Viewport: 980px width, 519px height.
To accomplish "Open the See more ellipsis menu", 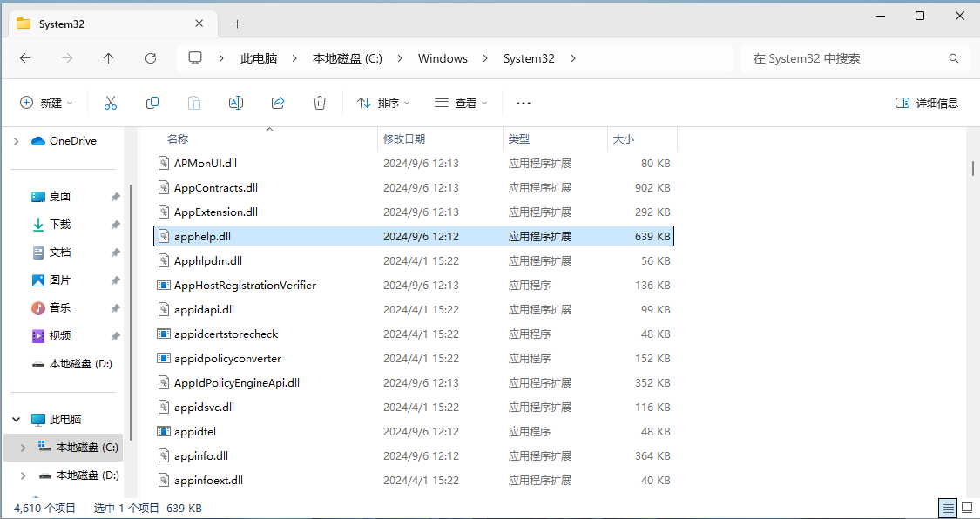I will (524, 103).
